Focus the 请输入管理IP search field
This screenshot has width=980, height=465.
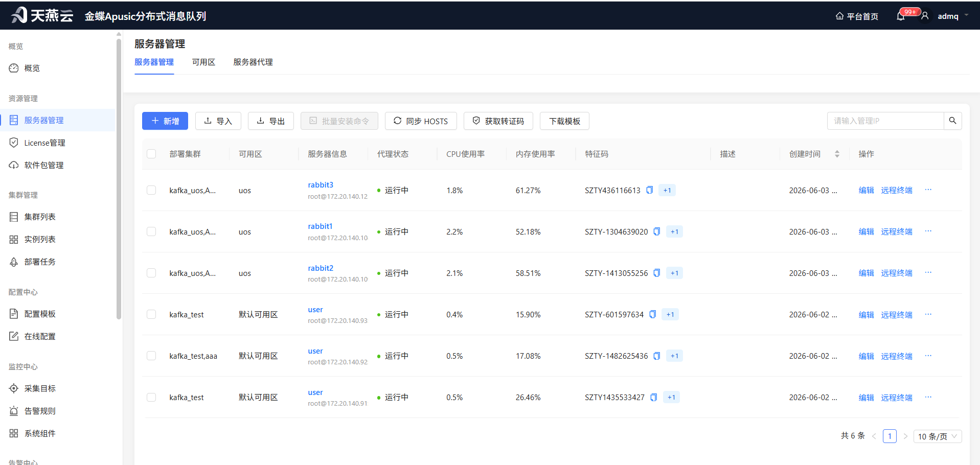[885, 121]
